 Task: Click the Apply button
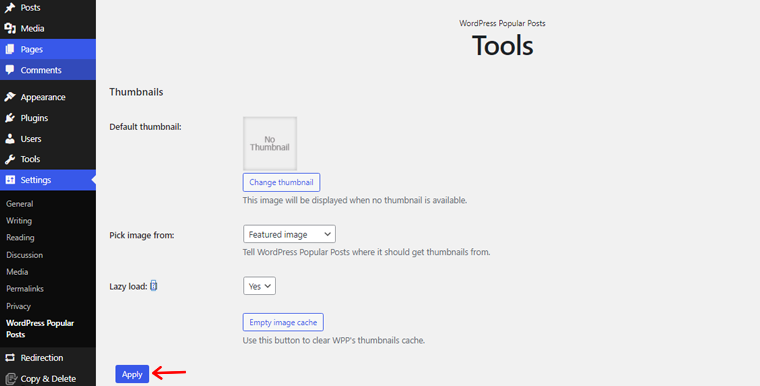[132, 374]
